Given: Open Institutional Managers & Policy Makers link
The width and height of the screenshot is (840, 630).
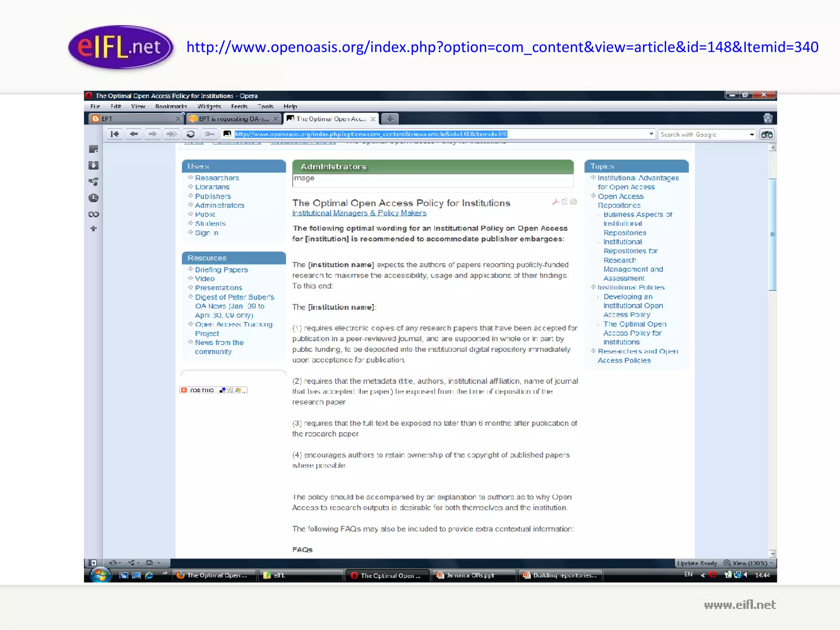Looking at the screenshot, I should click(x=359, y=213).
